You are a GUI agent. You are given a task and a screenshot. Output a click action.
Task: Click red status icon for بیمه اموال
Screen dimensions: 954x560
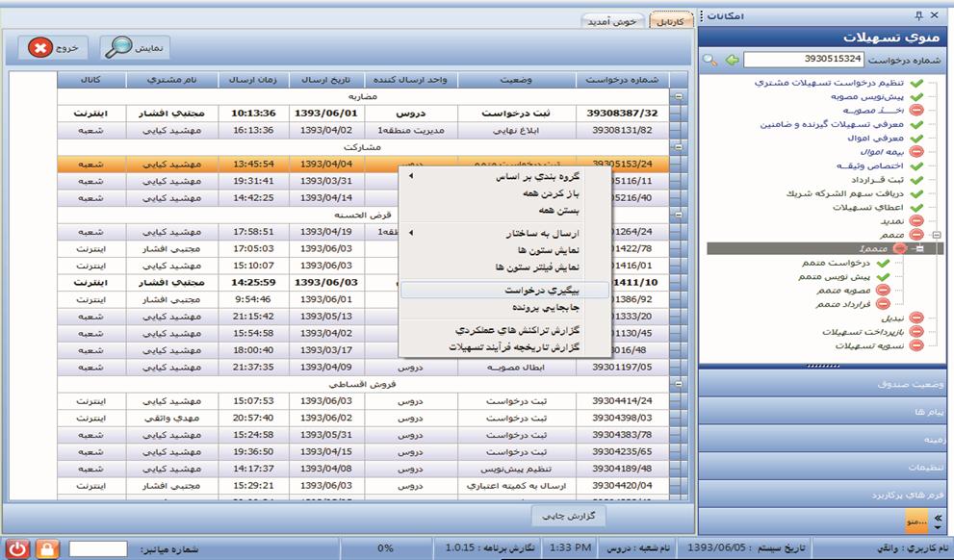tap(916, 152)
